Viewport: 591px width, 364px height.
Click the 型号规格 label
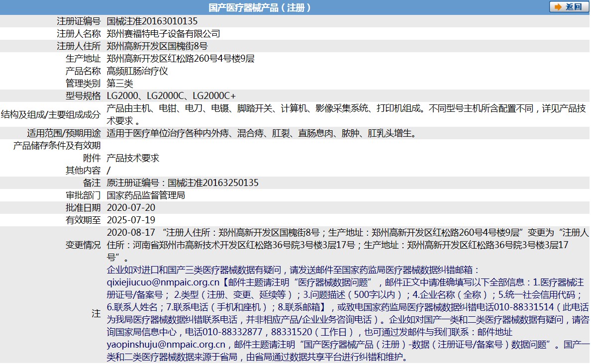pos(83,95)
